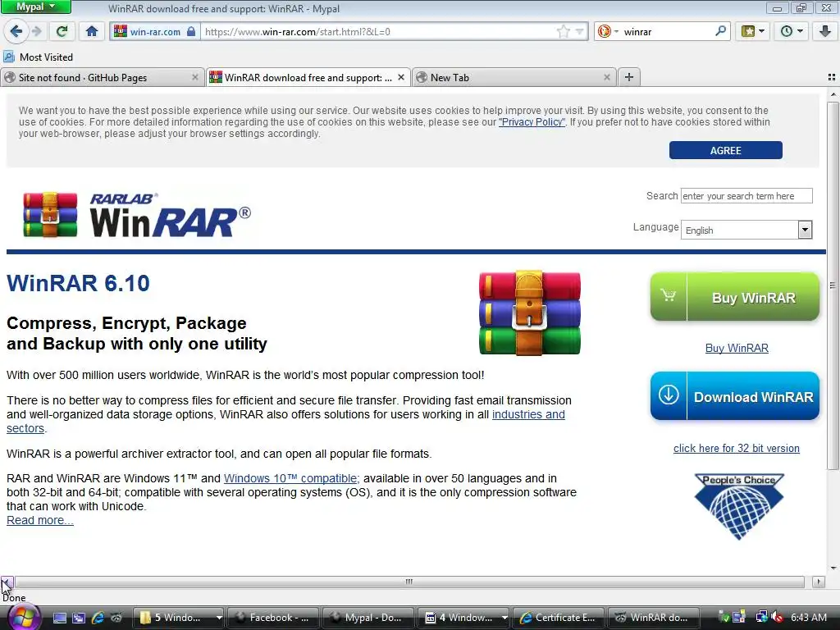Open the Privacy Policy link

(532, 122)
